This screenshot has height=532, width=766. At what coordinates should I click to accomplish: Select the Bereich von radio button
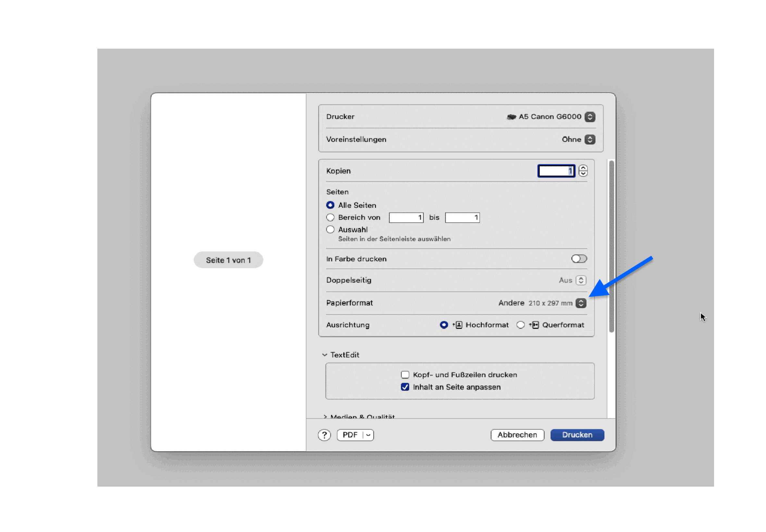pyautogui.click(x=330, y=218)
